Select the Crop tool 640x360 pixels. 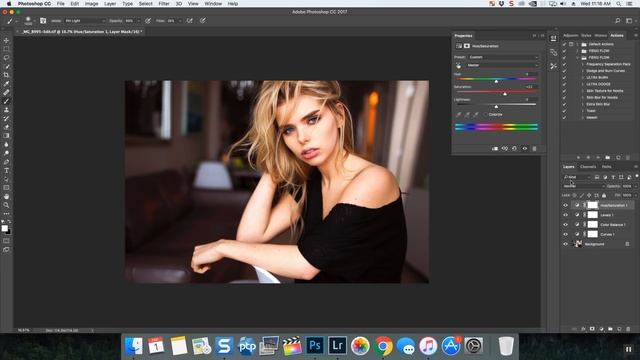[x=6, y=75]
